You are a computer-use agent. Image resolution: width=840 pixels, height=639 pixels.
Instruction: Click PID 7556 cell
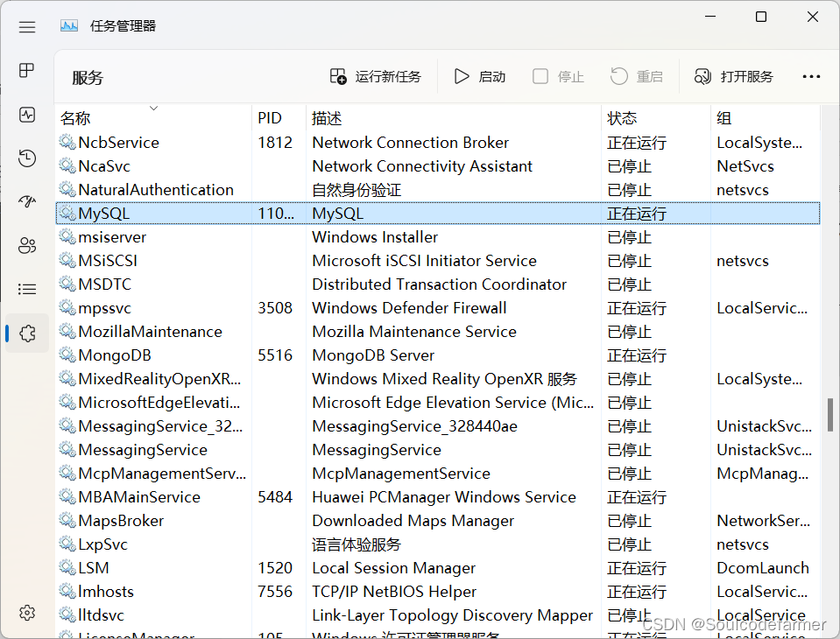tap(275, 592)
